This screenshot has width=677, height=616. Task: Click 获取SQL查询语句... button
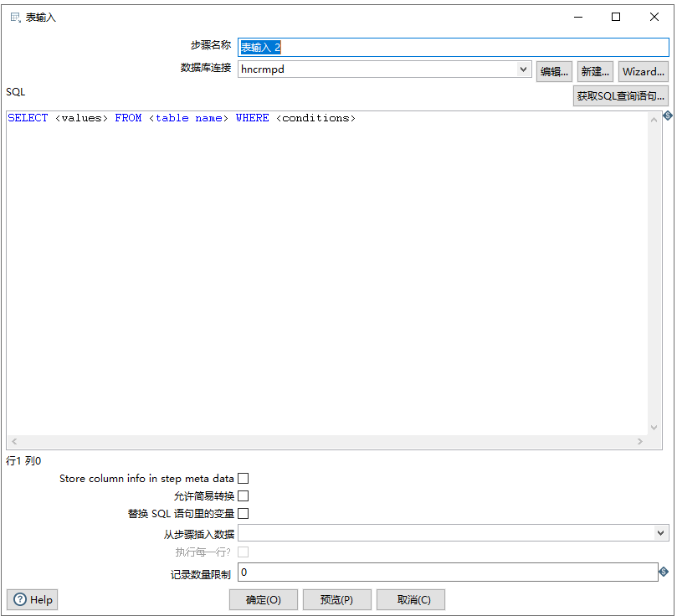tap(620, 96)
